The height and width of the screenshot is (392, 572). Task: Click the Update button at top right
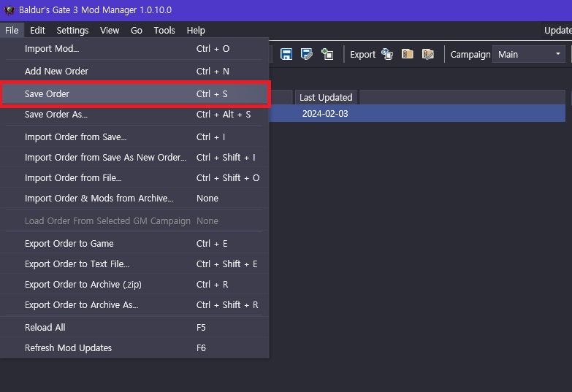click(x=558, y=30)
